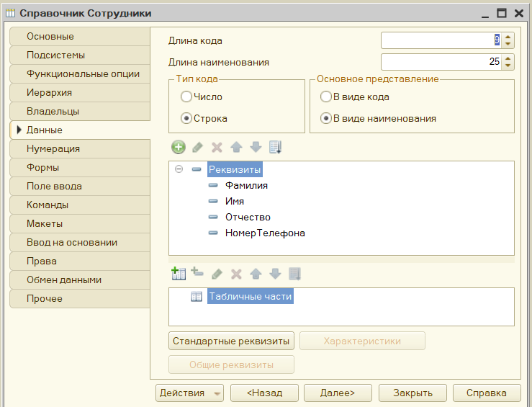532x407 pixels.
Task: Click move up arrow above attributes list
Action: pyautogui.click(x=236, y=148)
